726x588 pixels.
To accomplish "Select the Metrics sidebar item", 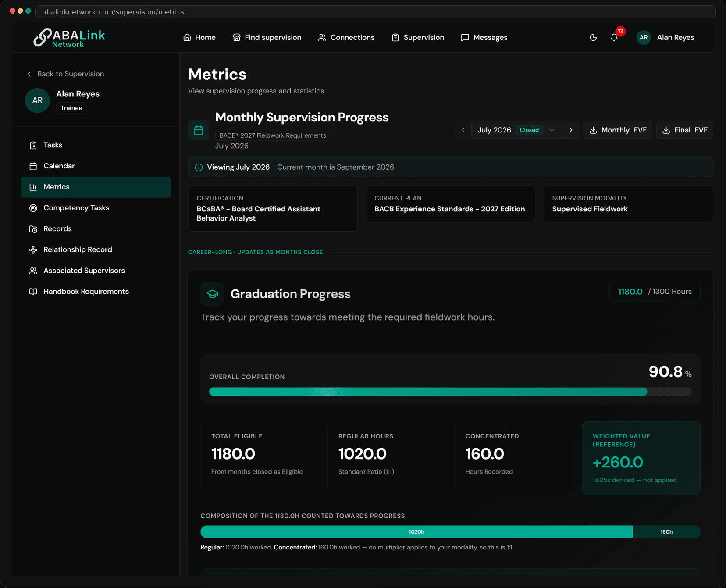I will tap(96, 187).
